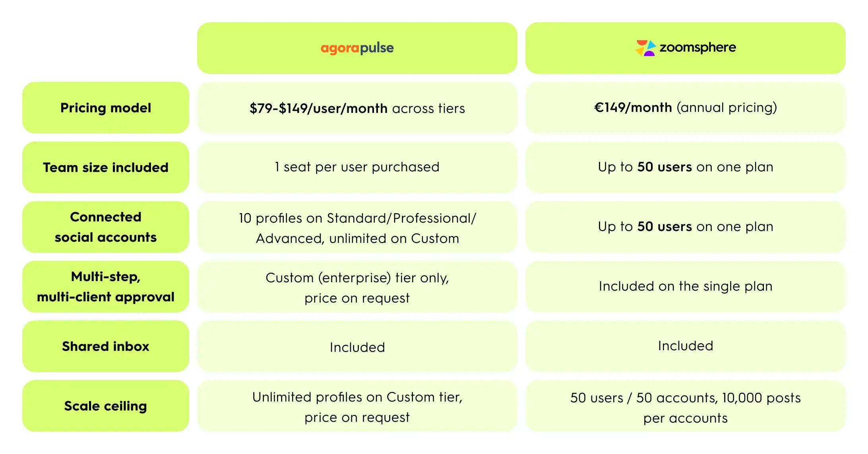Select the Team size included label
The image size is (868, 454).
[106, 167]
